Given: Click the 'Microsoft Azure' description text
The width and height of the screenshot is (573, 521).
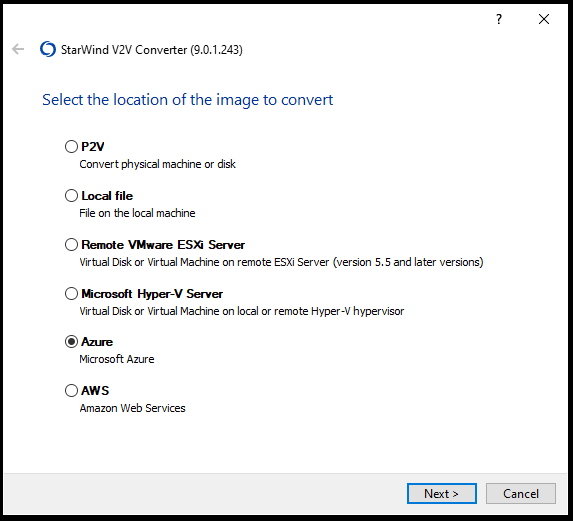Looking at the screenshot, I should 117,359.
